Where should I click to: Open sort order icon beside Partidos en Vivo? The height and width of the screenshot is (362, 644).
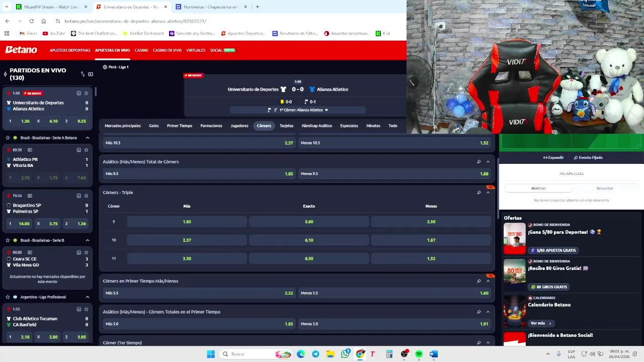coord(83,74)
